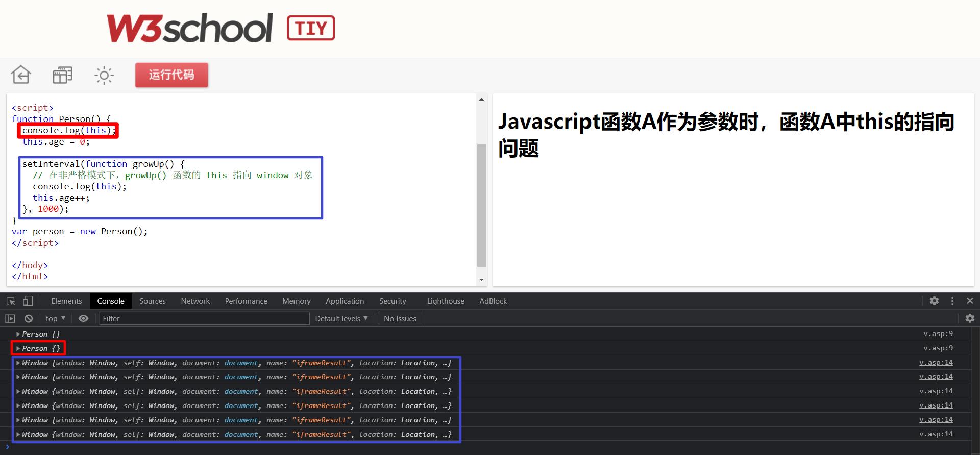980x455 pixels.
Task: Create a live expression with eye icon
Action: click(x=83, y=319)
